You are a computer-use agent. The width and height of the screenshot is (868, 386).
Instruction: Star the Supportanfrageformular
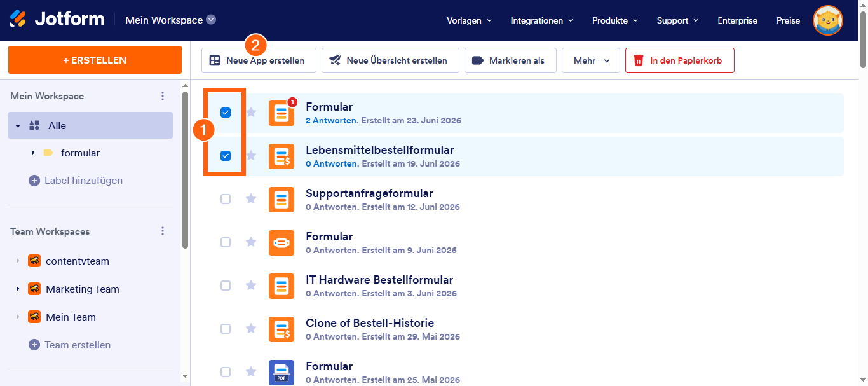pos(251,199)
